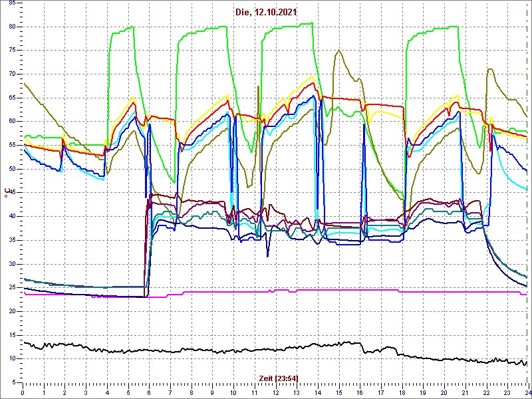Select the 10 value on the temperature axis

[13, 359]
